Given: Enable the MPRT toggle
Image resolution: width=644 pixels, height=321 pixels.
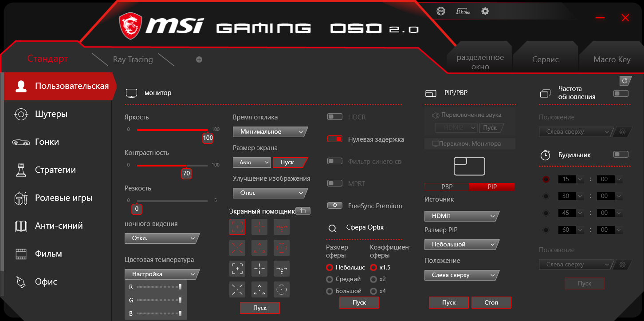Looking at the screenshot, I should click(335, 183).
